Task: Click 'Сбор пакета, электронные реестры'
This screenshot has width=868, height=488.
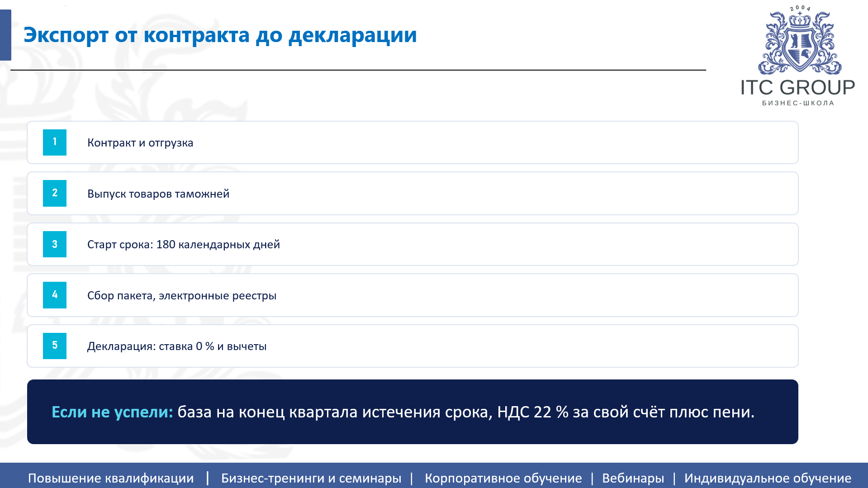Action: click(x=182, y=296)
